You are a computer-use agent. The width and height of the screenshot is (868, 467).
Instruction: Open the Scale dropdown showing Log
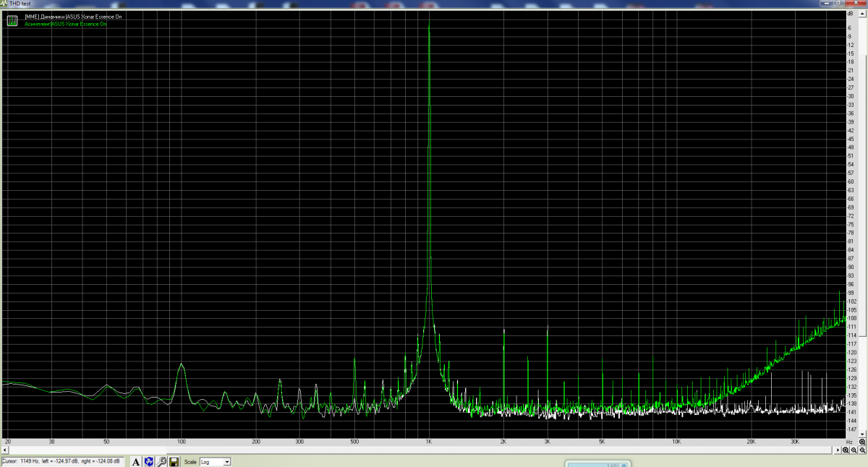click(216, 461)
